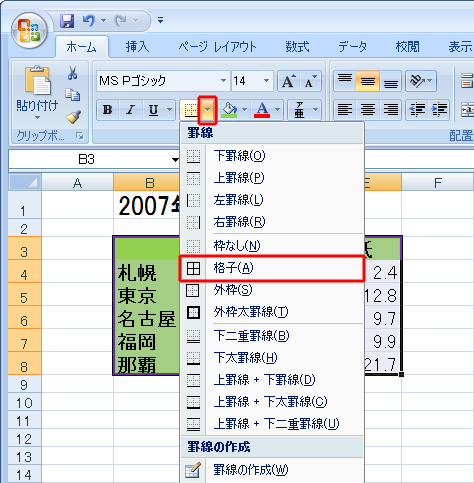Click the red font color button
474x483 pixels.
(262, 110)
